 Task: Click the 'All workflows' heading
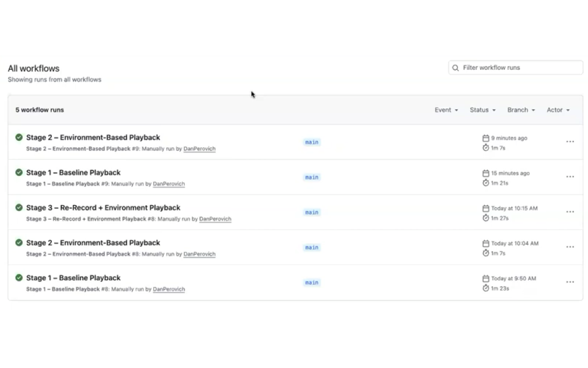click(x=34, y=68)
